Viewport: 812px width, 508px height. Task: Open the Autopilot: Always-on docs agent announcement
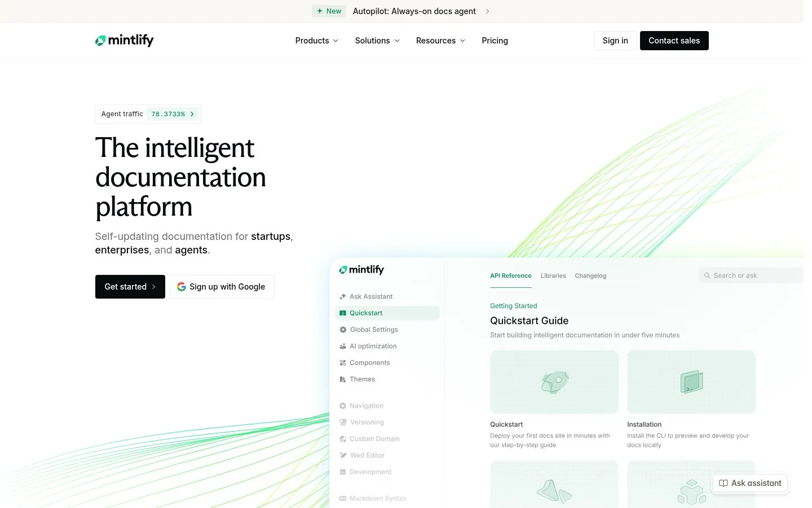point(414,11)
